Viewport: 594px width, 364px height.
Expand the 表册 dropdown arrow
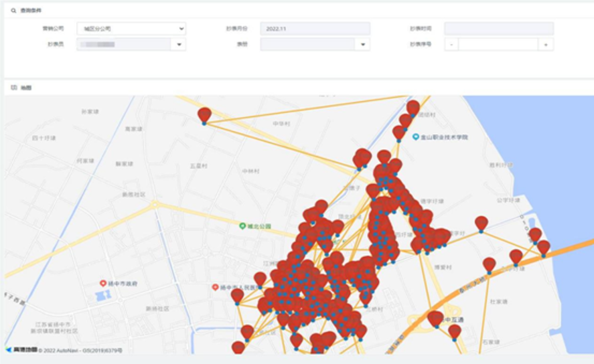coord(363,44)
